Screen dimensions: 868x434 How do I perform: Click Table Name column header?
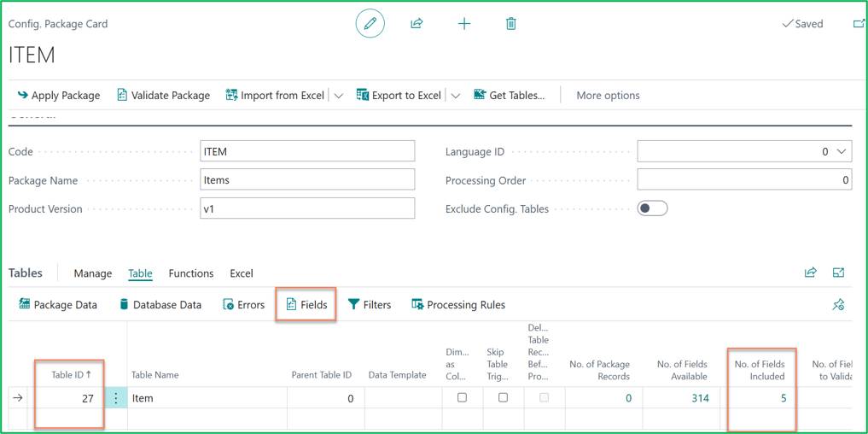pyautogui.click(x=154, y=375)
